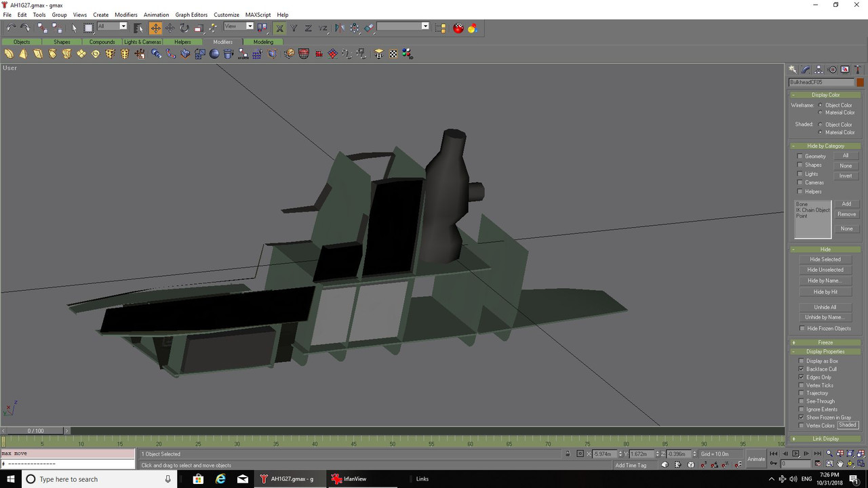Click the object name field BulkheadCF05

(x=821, y=83)
